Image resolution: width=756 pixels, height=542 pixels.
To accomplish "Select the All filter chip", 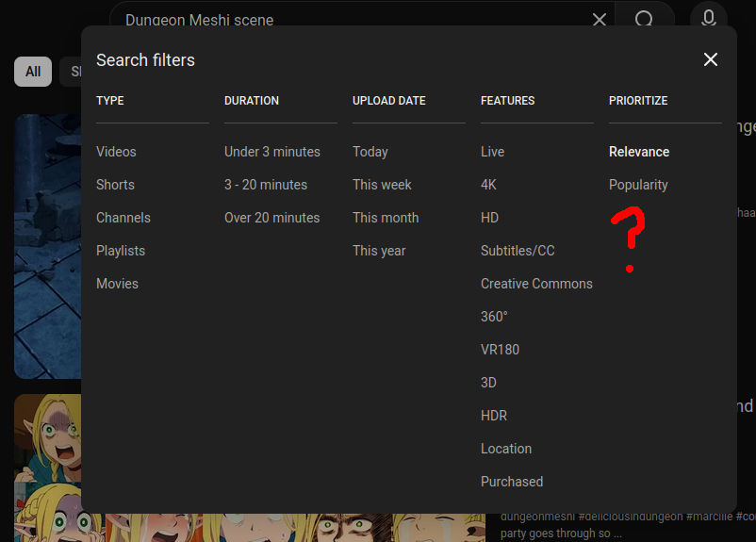I will [x=33, y=72].
